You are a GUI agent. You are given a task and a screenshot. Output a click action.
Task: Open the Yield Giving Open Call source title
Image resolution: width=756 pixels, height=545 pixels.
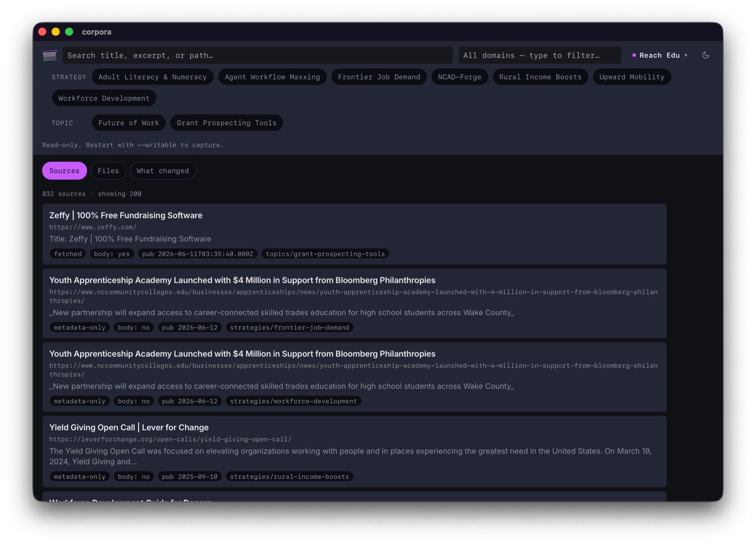click(129, 427)
